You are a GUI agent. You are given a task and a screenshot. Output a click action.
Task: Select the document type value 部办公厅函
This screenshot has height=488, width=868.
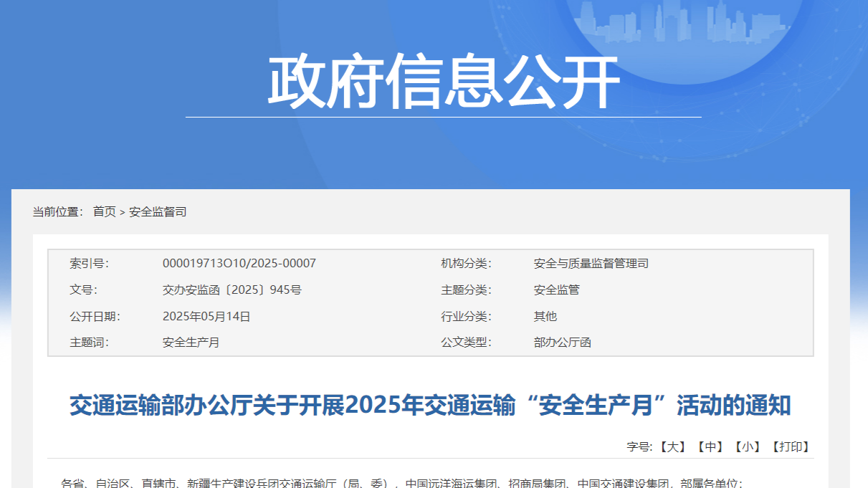click(563, 343)
